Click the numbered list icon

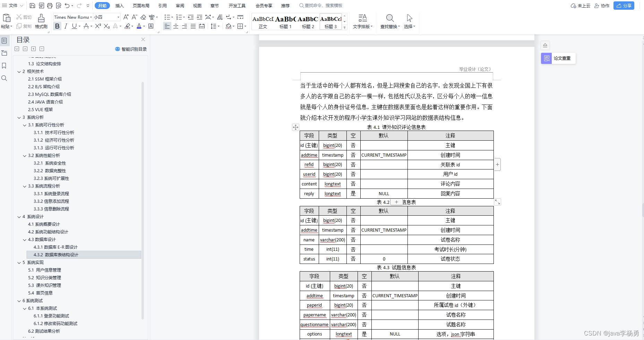click(179, 17)
